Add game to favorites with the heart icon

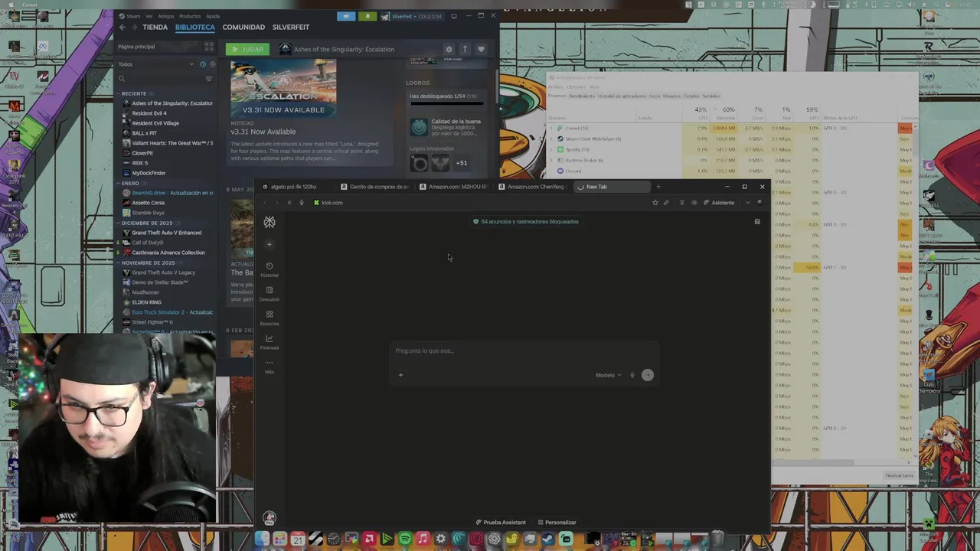(481, 49)
